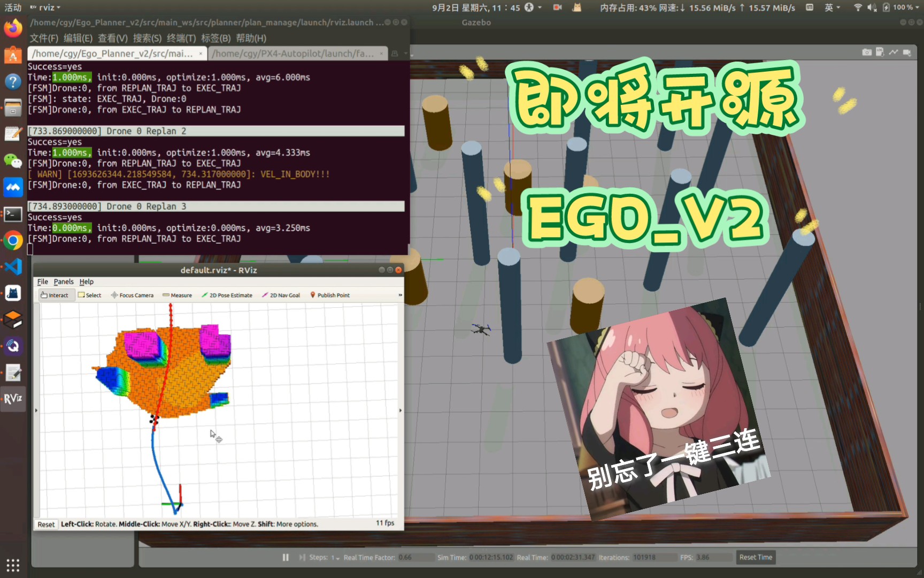Screen dimensions: 924x578
Task: Open QGroundControl from the dock
Action: coord(13,346)
